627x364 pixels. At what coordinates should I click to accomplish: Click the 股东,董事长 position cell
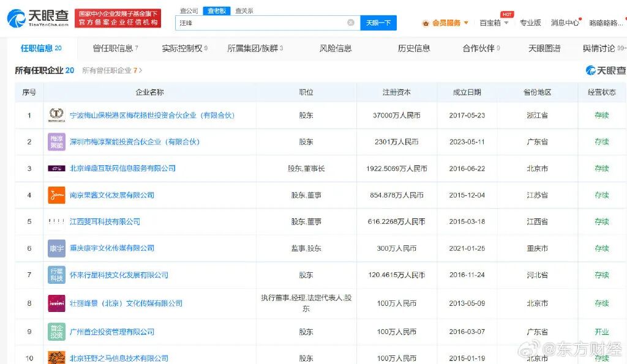pos(306,169)
